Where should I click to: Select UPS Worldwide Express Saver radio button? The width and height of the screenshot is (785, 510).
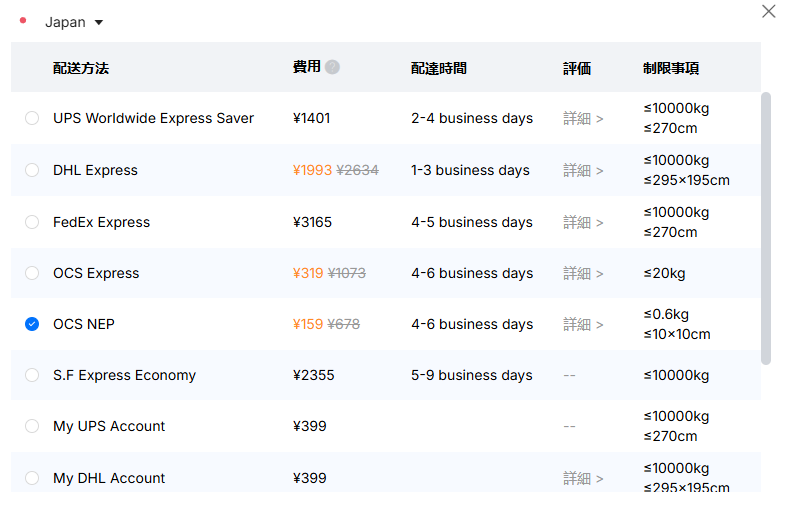click(32, 118)
